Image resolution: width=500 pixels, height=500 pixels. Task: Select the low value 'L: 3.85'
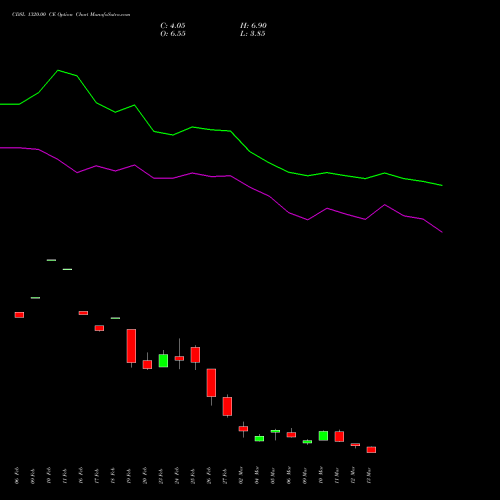[253, 34]
